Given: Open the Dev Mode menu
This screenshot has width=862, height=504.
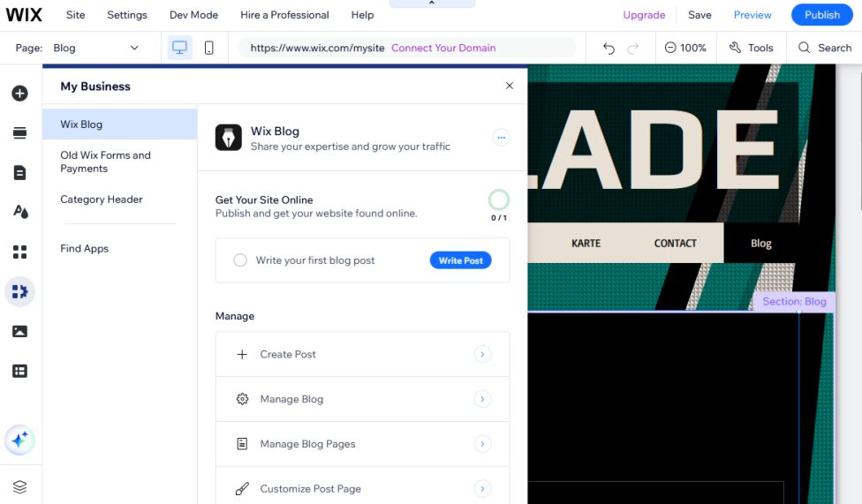Looking at the screenshot, I should coord(193,15).
